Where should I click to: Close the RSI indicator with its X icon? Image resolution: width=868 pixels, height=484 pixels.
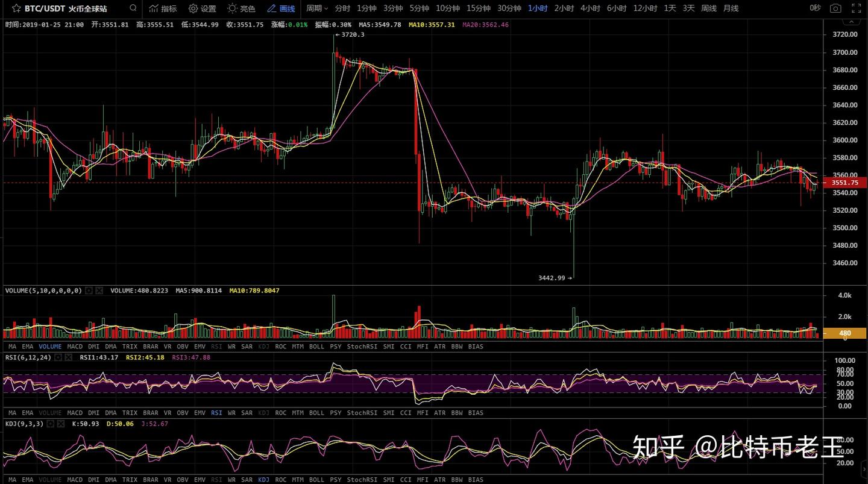[x=69, y=357]
